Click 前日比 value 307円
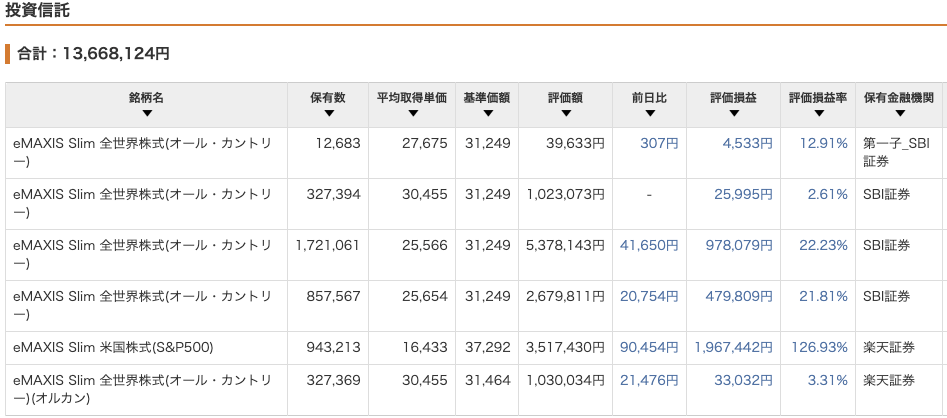This screenshot has height=418, width=947. (x=659, y=143)
